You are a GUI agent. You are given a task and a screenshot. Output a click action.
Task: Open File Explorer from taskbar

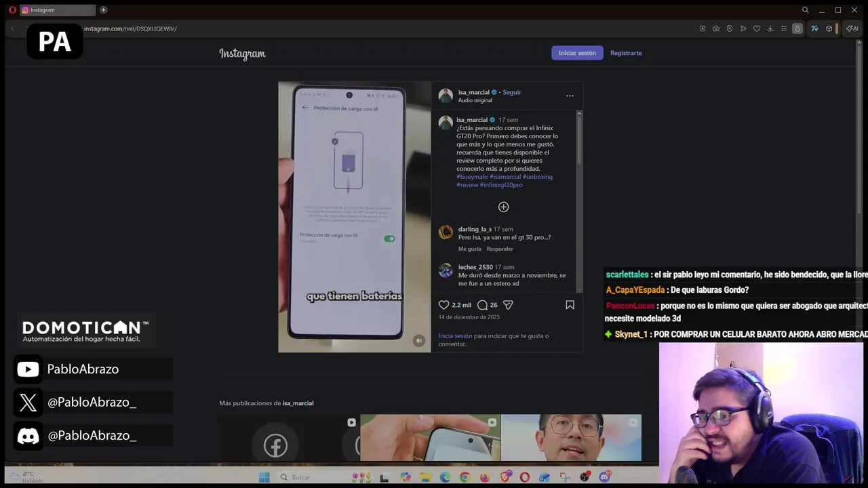pos(425,477)
